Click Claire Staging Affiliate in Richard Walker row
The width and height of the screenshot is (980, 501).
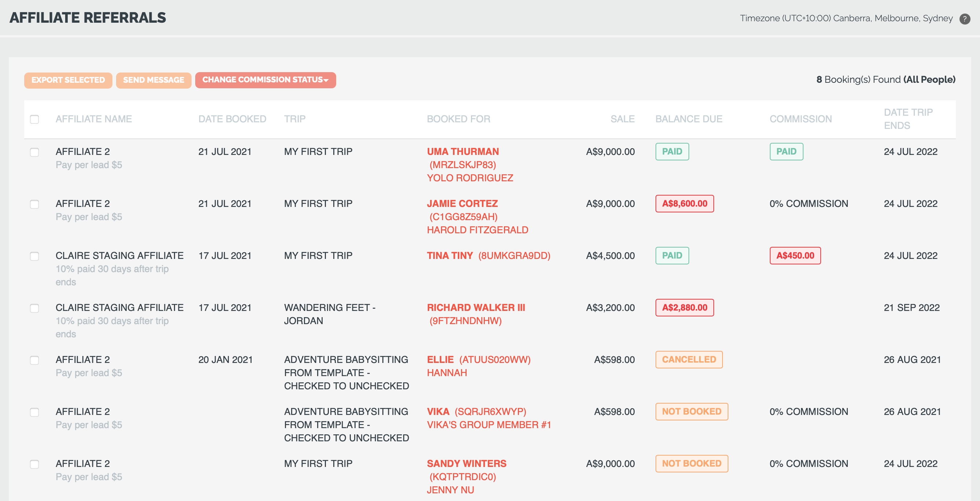point(119,308)
